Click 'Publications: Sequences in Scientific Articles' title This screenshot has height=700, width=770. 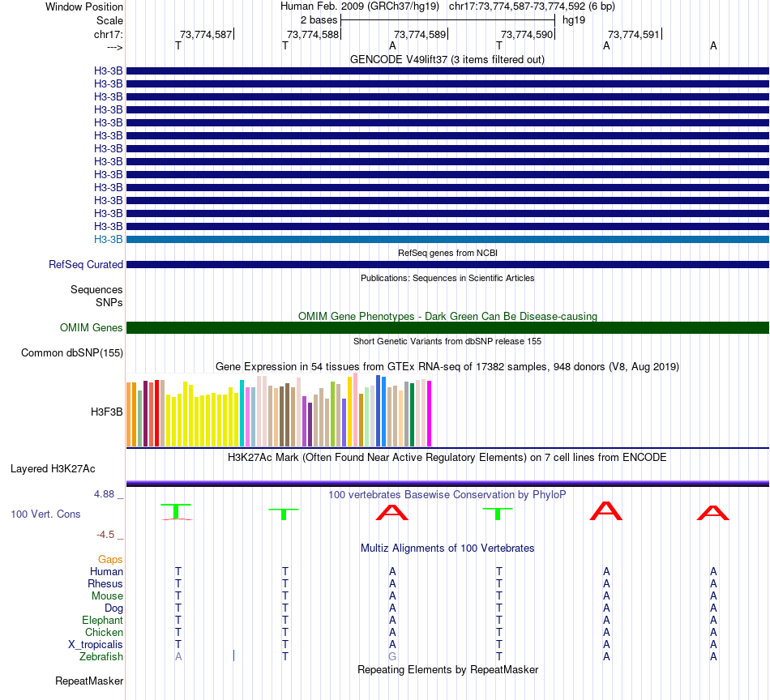447,278
